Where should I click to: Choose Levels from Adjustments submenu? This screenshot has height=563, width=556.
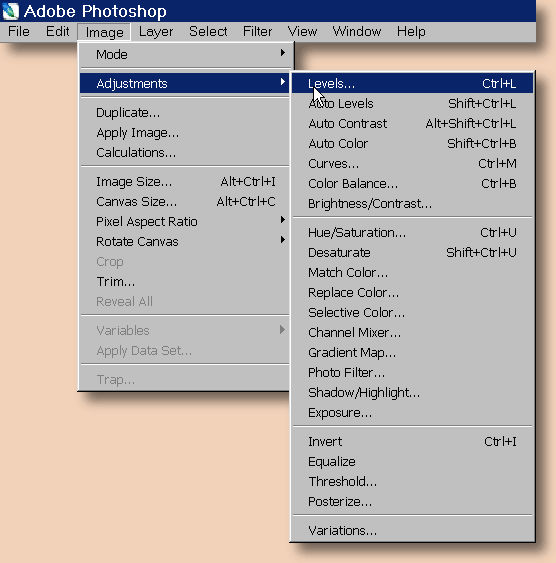412,83
